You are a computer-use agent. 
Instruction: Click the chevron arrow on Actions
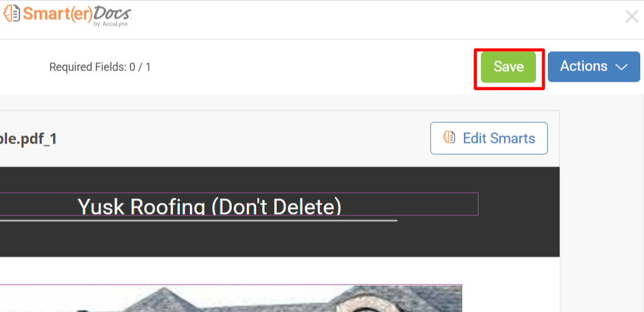(622, 67)
